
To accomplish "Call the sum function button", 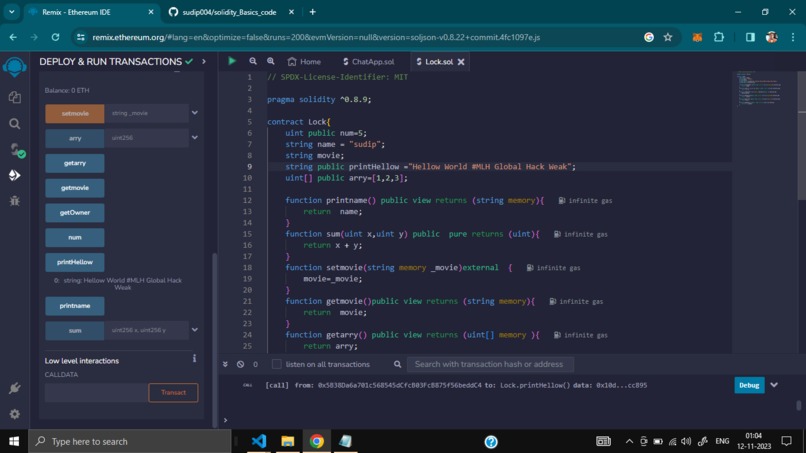I will 75,330.
